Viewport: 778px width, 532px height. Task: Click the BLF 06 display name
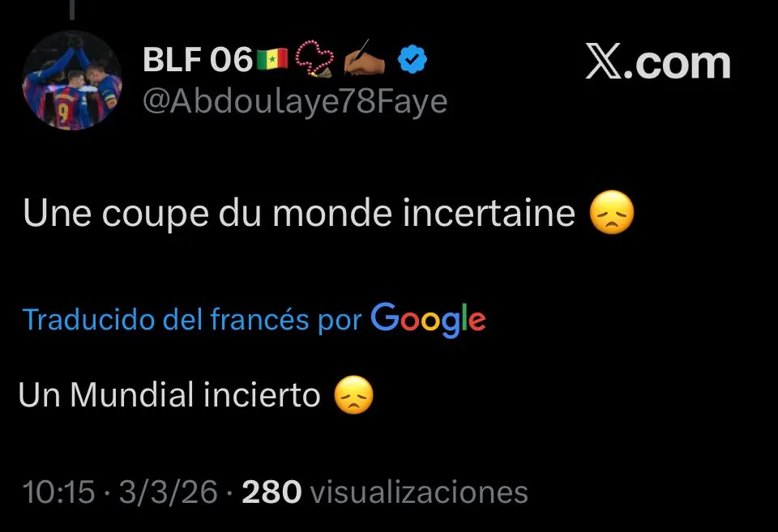click(198, 59)
